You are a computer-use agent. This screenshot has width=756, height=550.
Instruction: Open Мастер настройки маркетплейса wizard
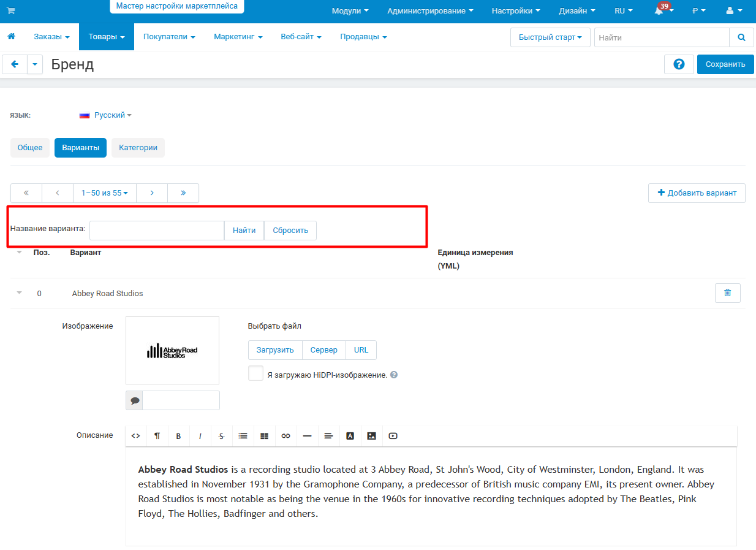(x=177, y=6)
